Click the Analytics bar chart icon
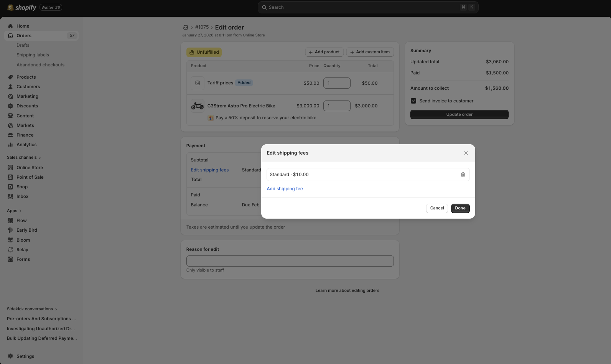The width and height of the screenshot is (611, 364). (10, 145)
